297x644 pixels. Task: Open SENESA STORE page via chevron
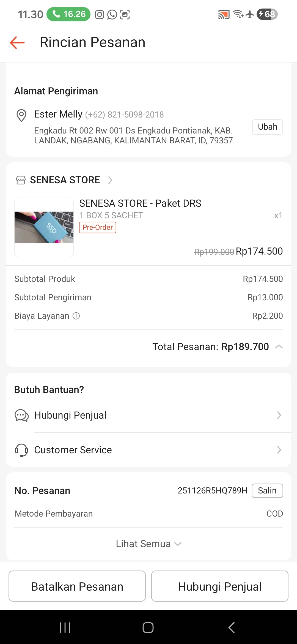point(110,180)
